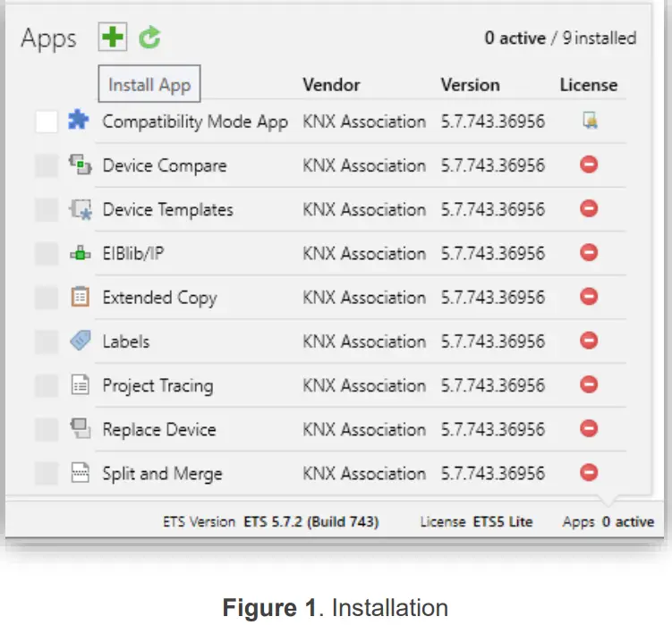Viewport: 672px width, 625px height.
Task: Toggle the Replace Device checkbox
Action: (47, 430)
